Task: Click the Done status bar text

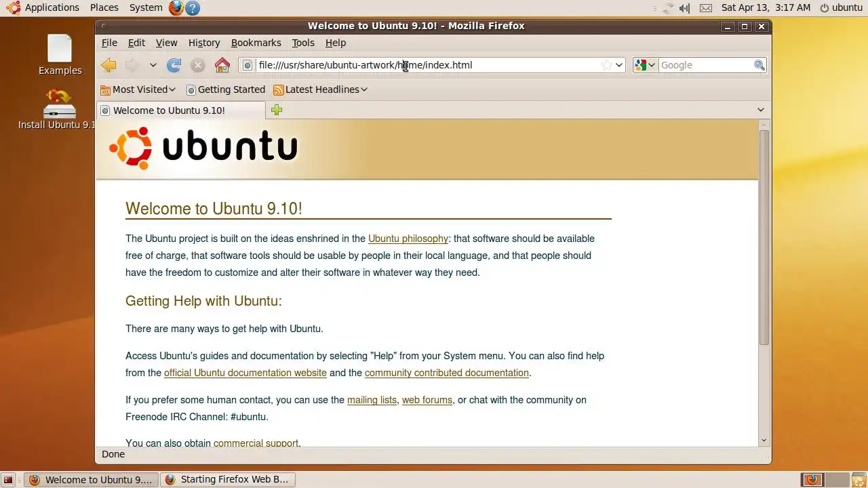Action: click(x=113, y=454)
